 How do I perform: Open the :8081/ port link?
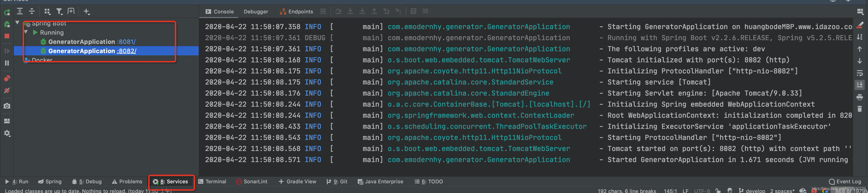coord(126,42)
